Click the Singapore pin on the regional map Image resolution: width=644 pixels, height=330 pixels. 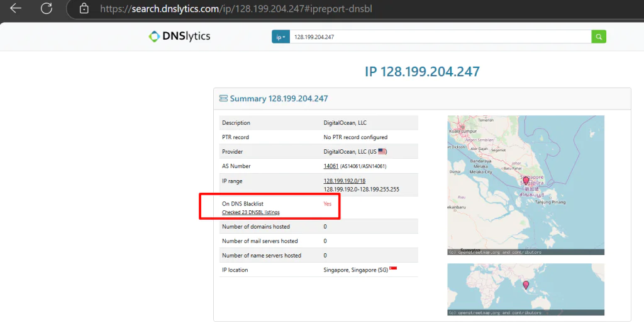[x=526, y=180]
